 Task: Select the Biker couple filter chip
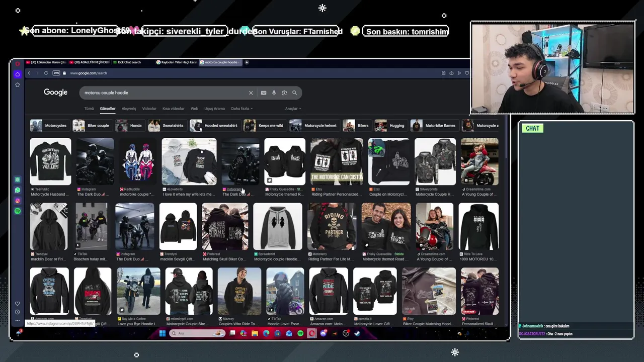point(92,126)
